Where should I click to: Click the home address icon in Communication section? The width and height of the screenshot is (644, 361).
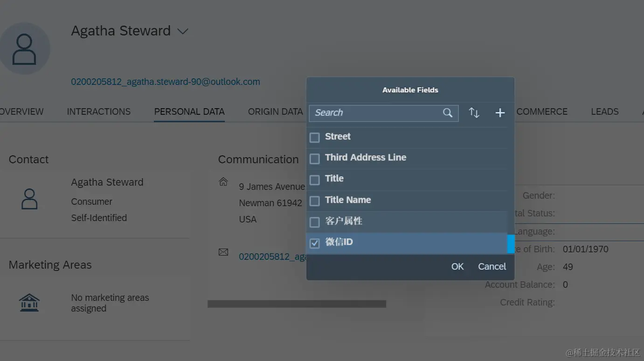[x=223, y=182]
